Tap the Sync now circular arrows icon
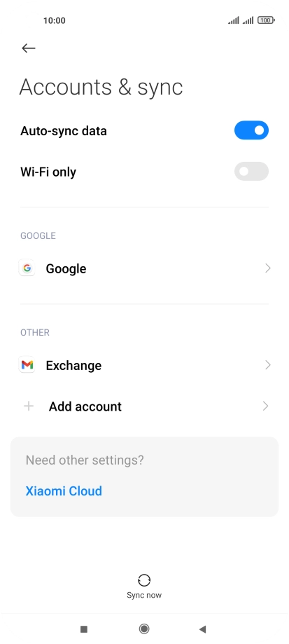This screenshot has width=289, height=644. coord(144,580)
